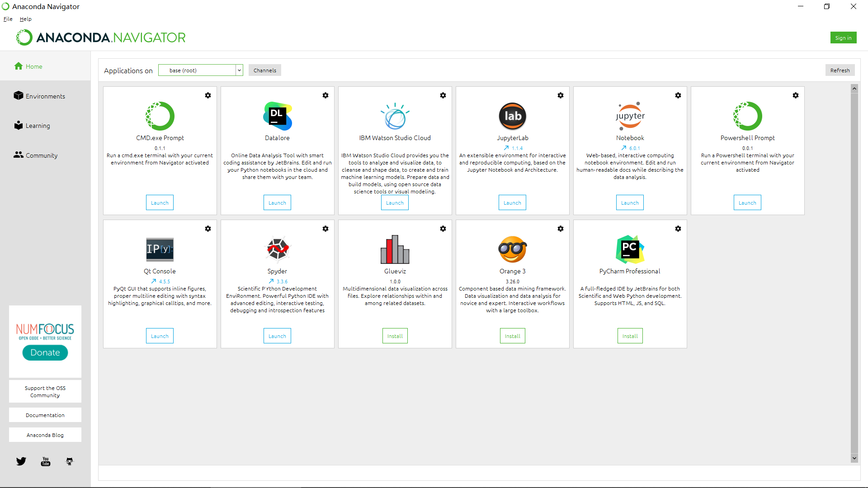Image resolution: width=868 pixels, height=488 pixels.
Task: Click the Jupyter Notebook logo
Action: (x=630, y=116)
